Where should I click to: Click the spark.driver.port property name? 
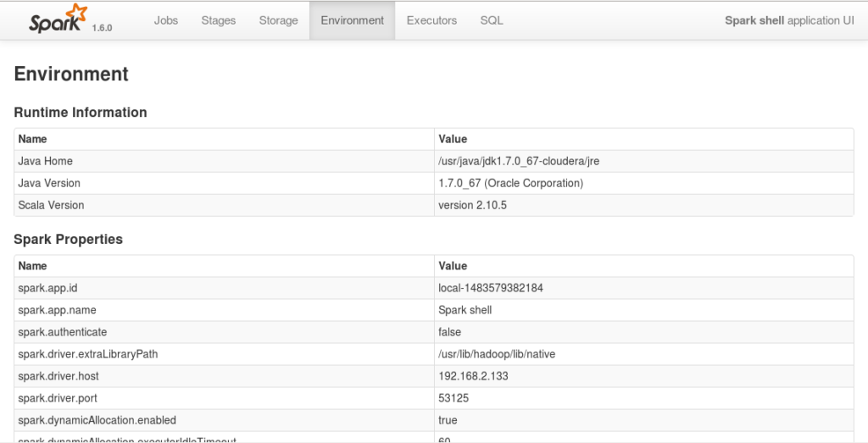point(58,398)
